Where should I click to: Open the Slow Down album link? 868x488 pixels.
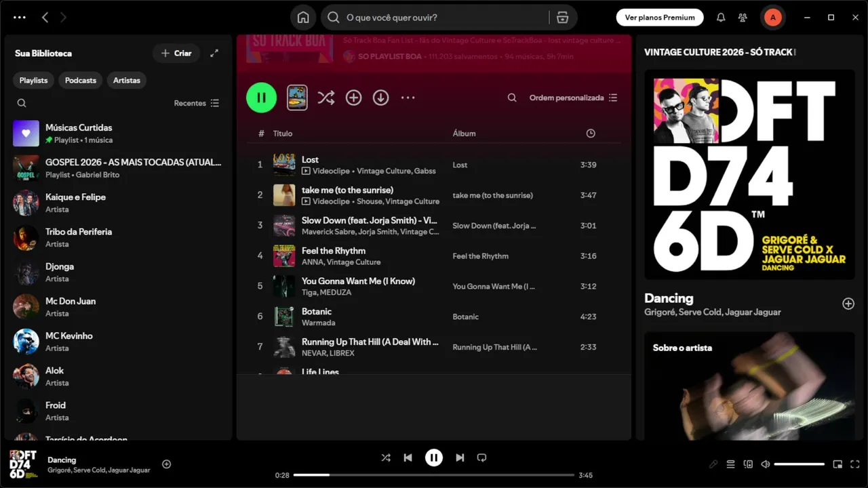tap(494, 226)
